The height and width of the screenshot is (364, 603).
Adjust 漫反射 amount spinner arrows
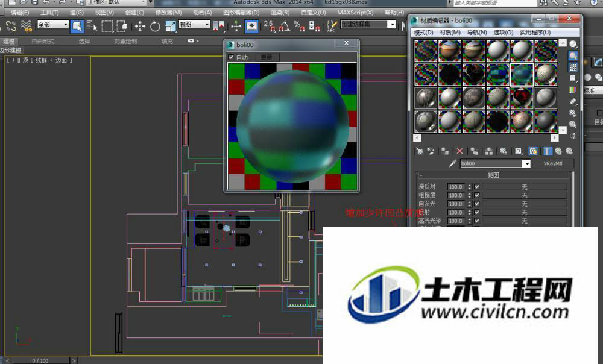[469, 187]
